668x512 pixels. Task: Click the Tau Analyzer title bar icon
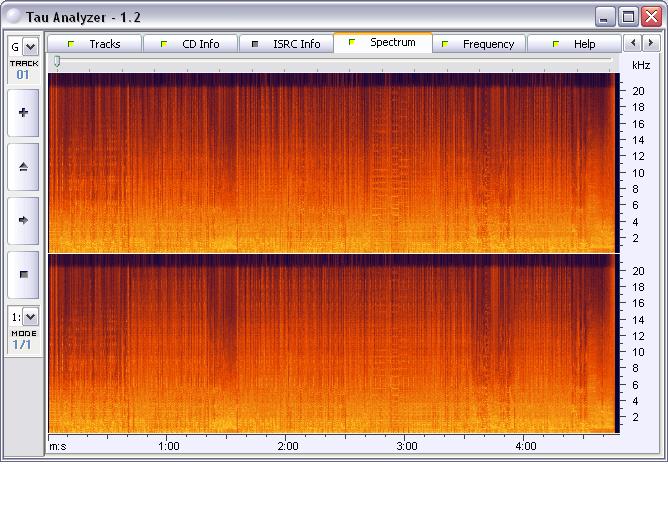coord(13,17)
